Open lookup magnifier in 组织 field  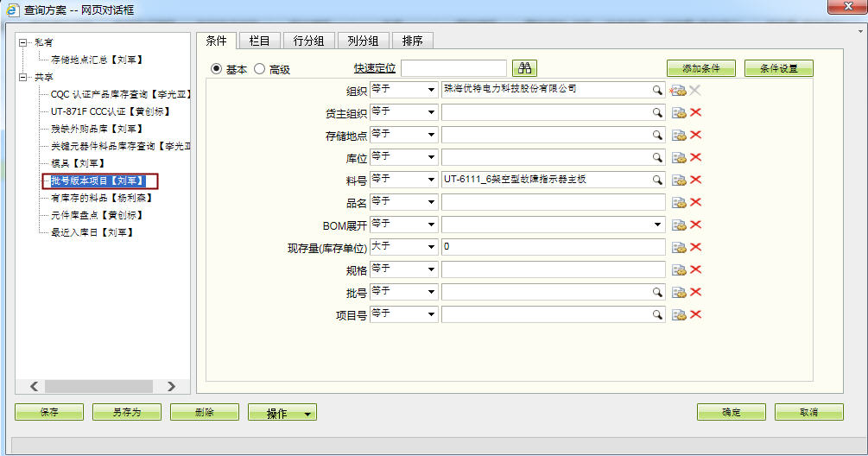point(656,90)
